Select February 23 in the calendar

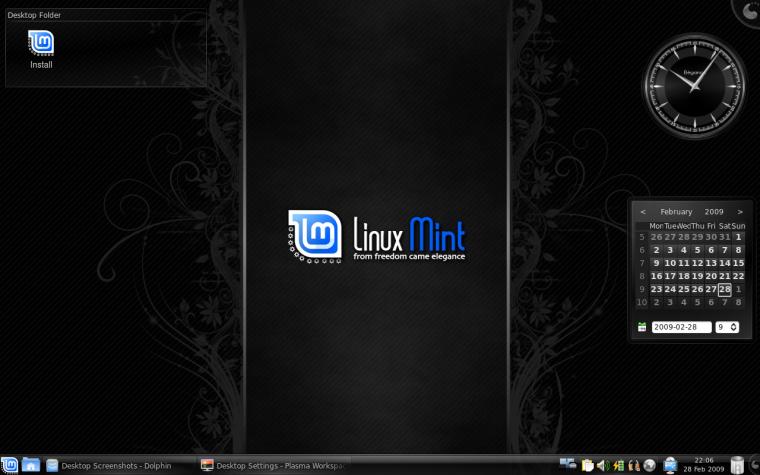656,289
